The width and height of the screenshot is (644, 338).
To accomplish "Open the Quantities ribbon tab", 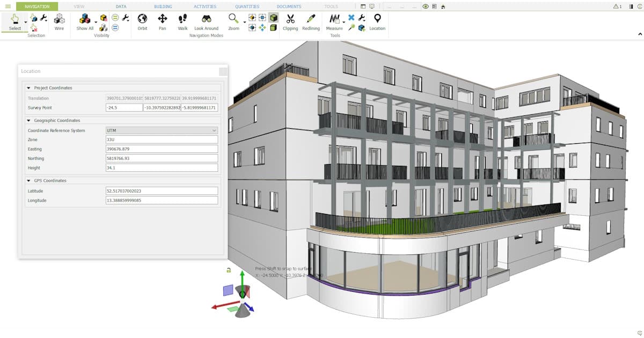I will click(247, 6).
